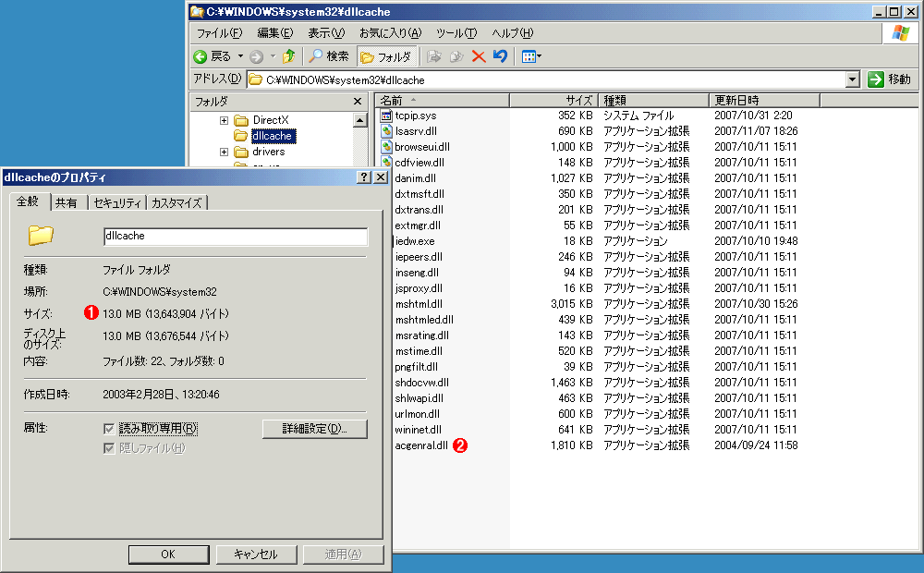Click the red X Delete toolbar icon

[x=479, y=56]
